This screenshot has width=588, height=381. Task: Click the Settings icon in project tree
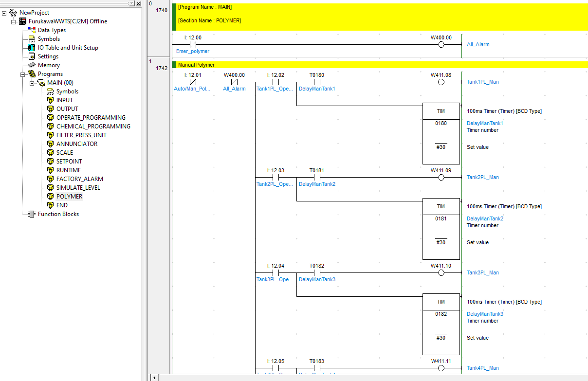32,56
